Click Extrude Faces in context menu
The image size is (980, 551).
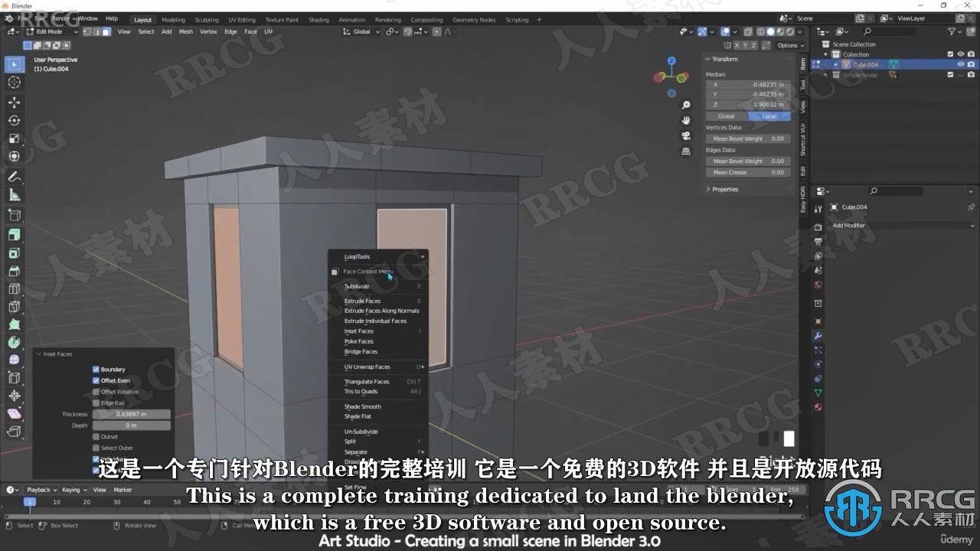coord(363,301)
